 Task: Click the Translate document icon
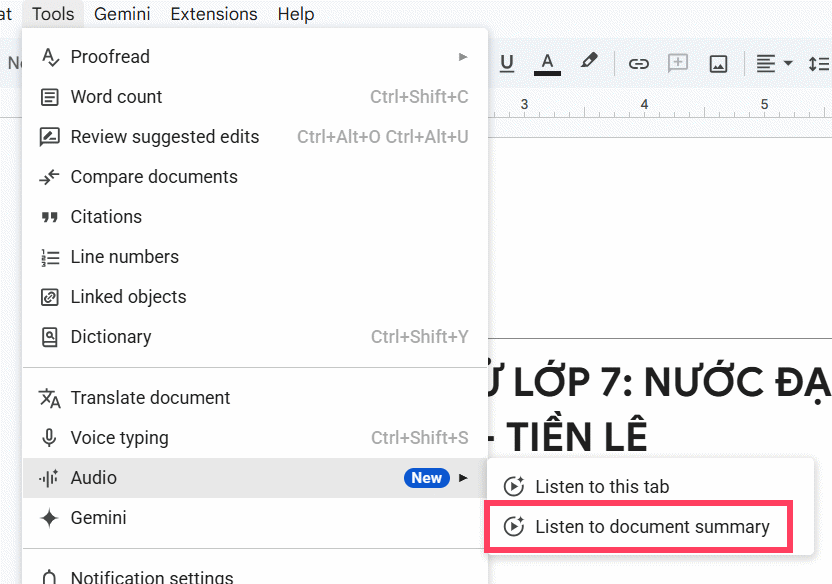pos(50,398)
